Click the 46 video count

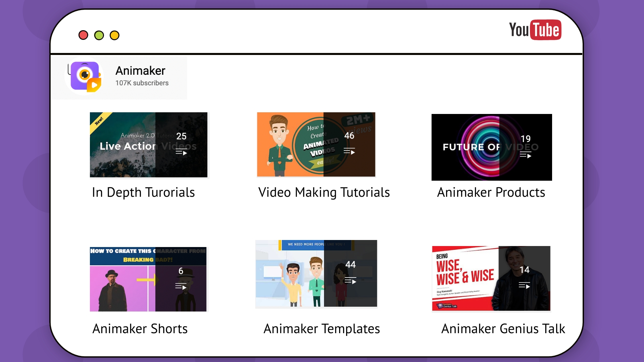click(349, 135)
